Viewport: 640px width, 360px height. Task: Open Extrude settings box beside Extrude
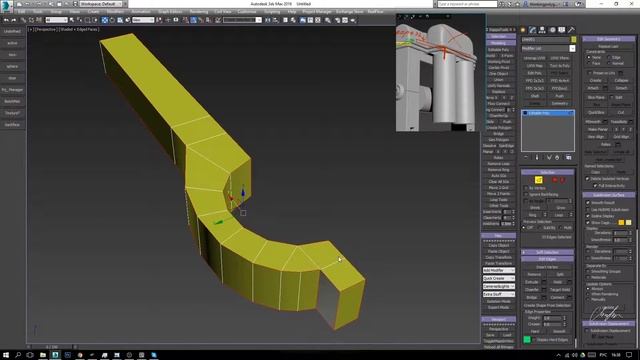tap(544, 282)
